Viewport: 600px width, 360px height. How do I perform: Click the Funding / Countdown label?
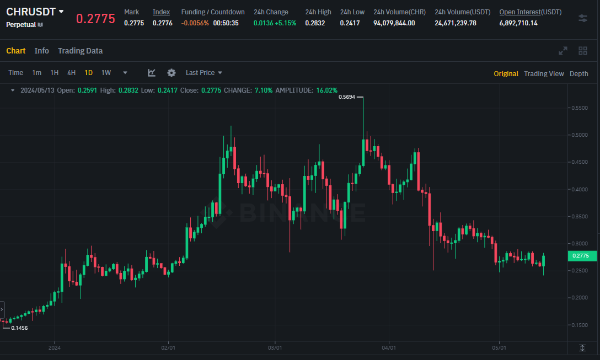click(x=213, y=12)
